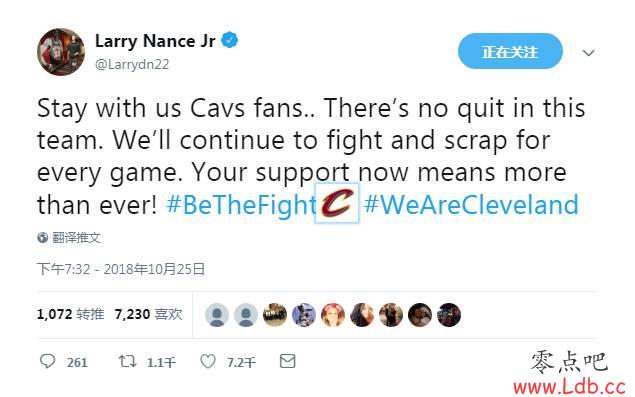The image size is (635, 397).
Task: Click the envelope direct message icon
Action: [288, 361]
